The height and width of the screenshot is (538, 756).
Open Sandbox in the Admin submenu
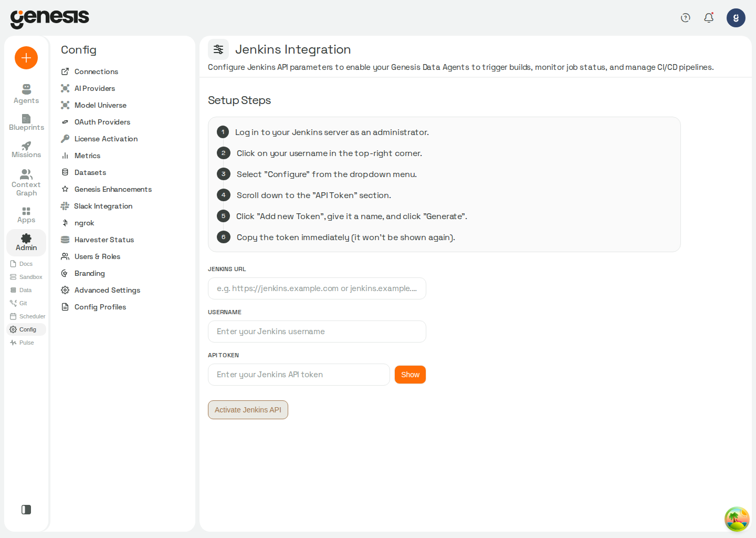(x=26, y=277)
